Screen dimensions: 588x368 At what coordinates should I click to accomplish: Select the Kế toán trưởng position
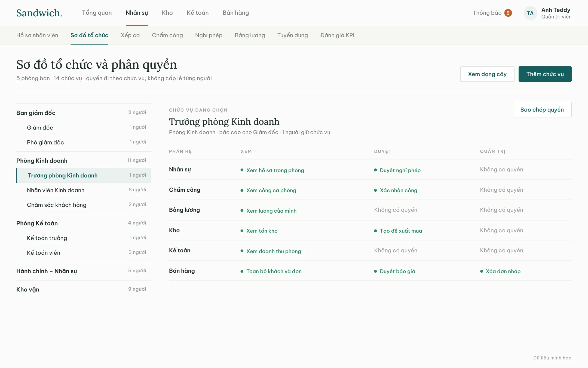point(84,238)
